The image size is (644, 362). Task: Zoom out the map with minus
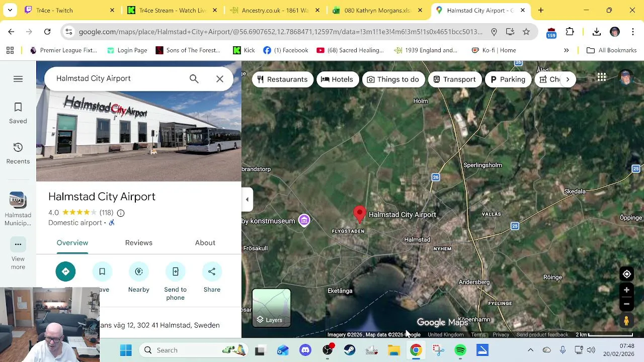626,304
